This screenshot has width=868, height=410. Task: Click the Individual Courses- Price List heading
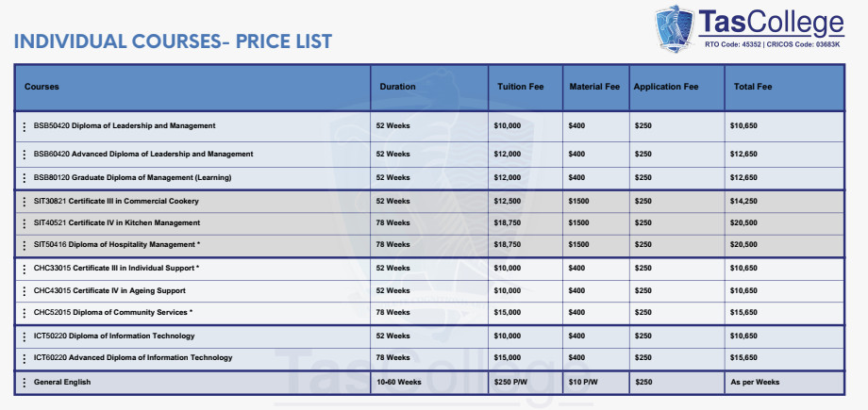pos(173,41)
